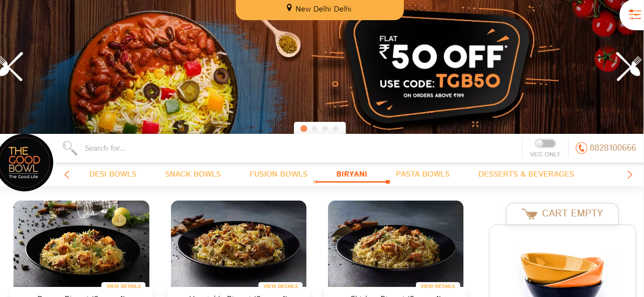Select the third carousel dot
Screen dimensions: 644x297
(x=325, y=129)
